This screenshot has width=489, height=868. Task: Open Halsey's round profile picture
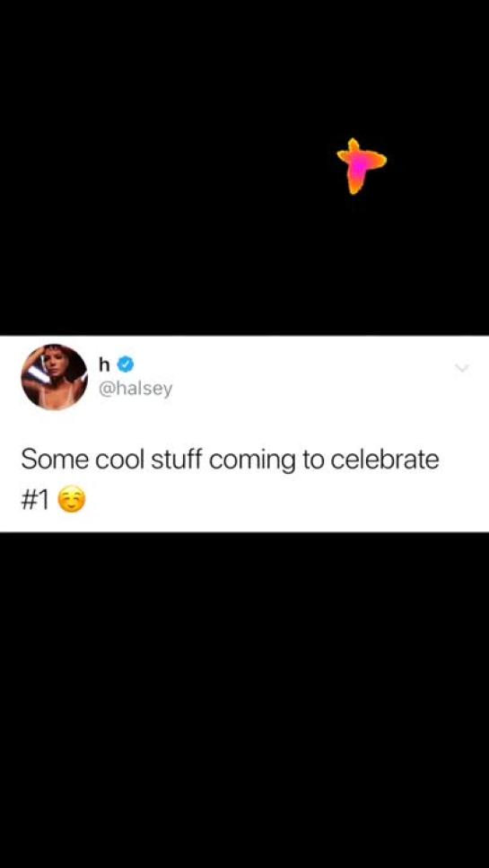click(54, 377)
